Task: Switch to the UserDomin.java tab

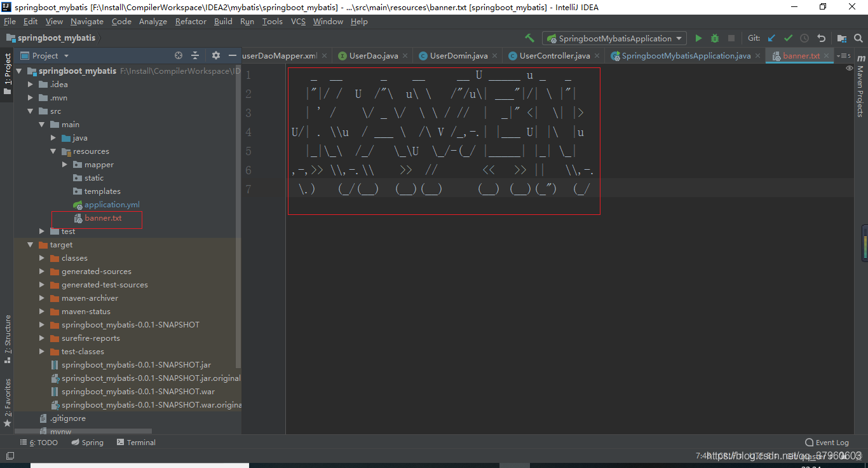Action: pyautogui.click(x=458, y=56)
